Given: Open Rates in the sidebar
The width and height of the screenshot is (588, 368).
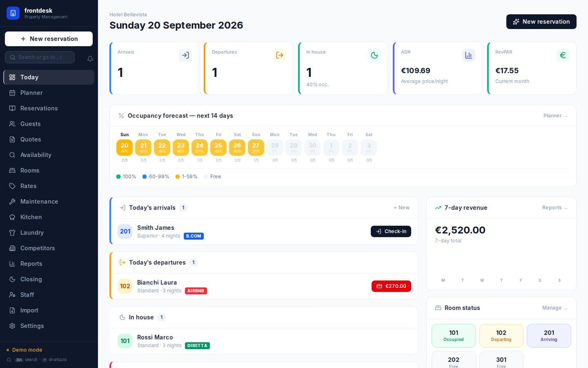Looking at the screenshot, I should (x=49, y=186).
